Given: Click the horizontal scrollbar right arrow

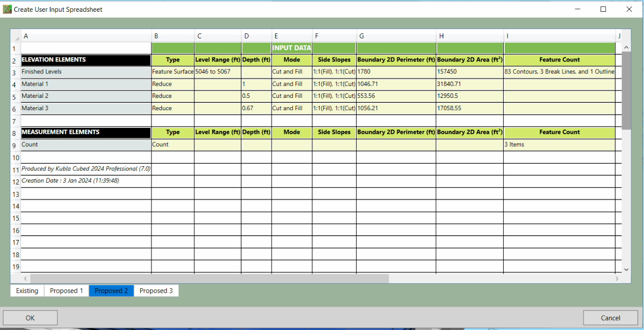Looking at the screenshot, I should (x=616, y=278).
